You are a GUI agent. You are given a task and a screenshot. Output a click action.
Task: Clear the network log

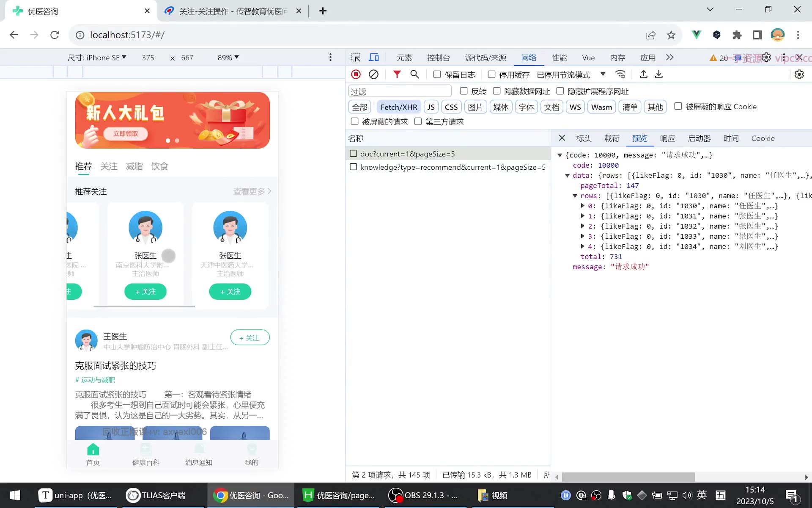pyautogui.click(x=373, y=75)
